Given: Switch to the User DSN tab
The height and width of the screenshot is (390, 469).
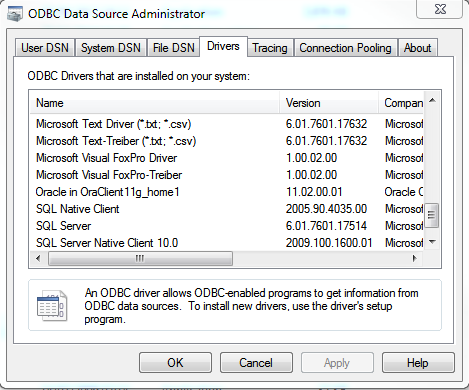Looking at the screenshot, I should click(x=45, y=48).
